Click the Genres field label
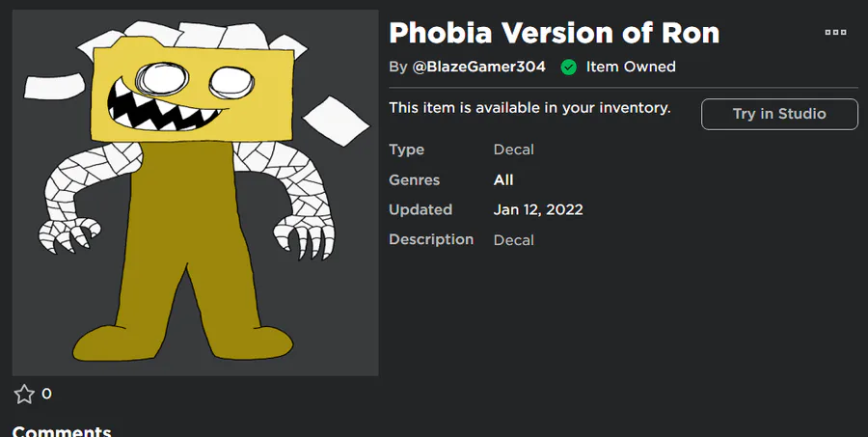This screenshot has height=437, width=868. coord(414,179)
